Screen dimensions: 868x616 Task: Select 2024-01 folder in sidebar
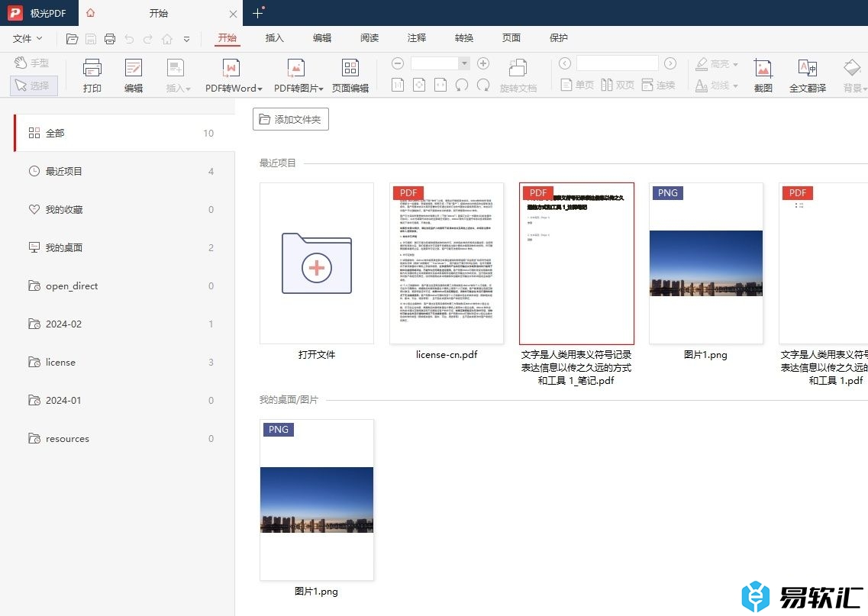pos(124,401)
